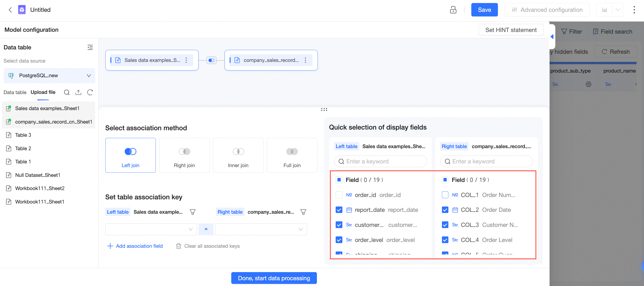Refresh the data table list icon
This screenshot has height=286, width=644.
click(x=90, y=92)
